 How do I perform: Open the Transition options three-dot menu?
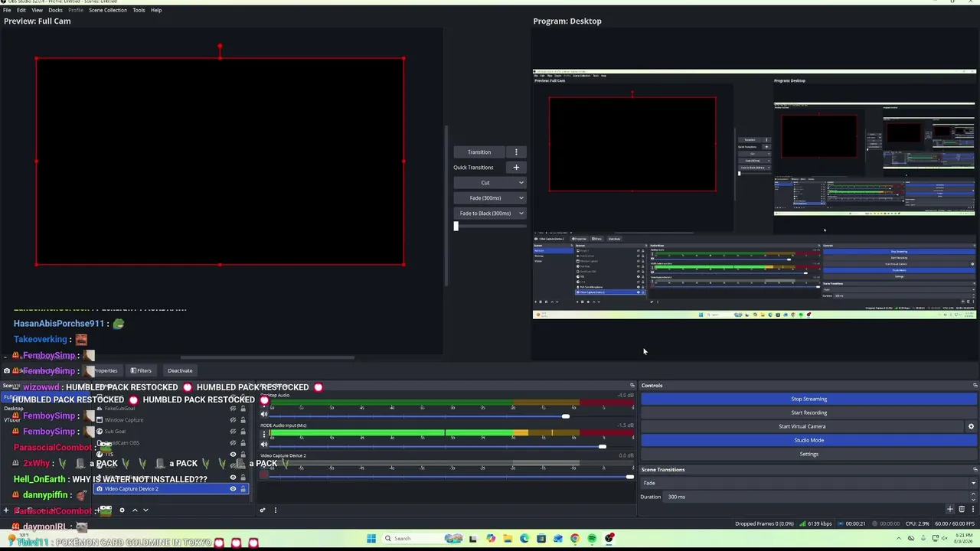pyautogui.click(x=516, y=152)
